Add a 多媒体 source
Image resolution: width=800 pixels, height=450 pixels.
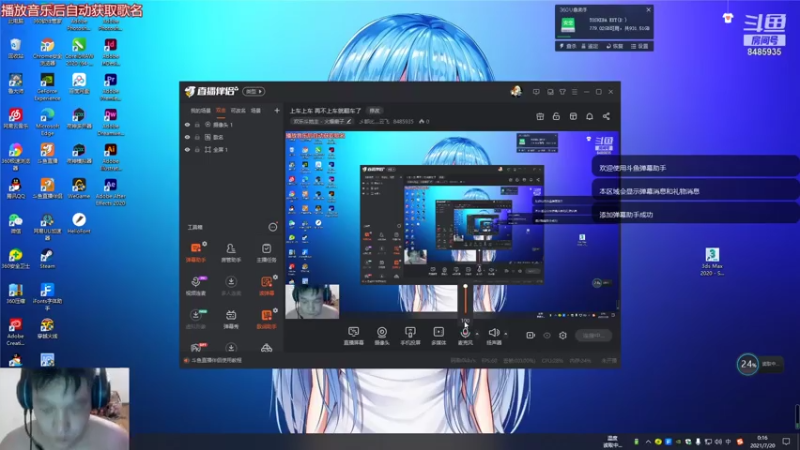tap(439, 336)
